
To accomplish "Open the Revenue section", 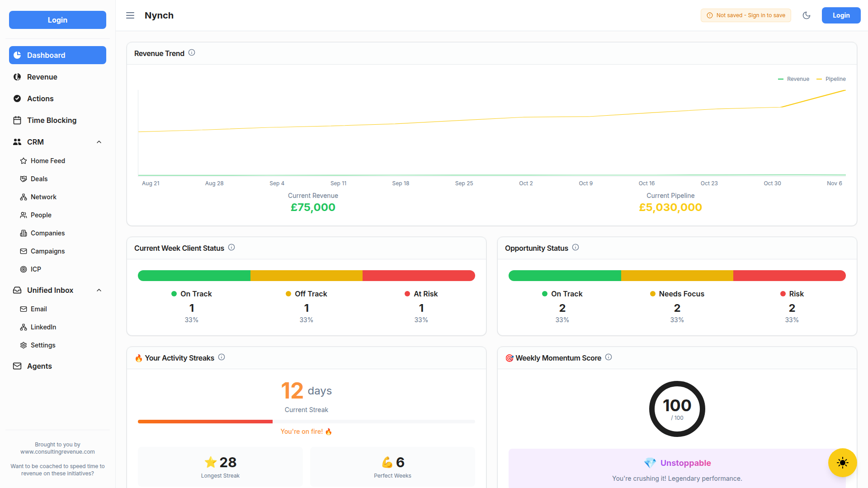I will coord(57,77).
